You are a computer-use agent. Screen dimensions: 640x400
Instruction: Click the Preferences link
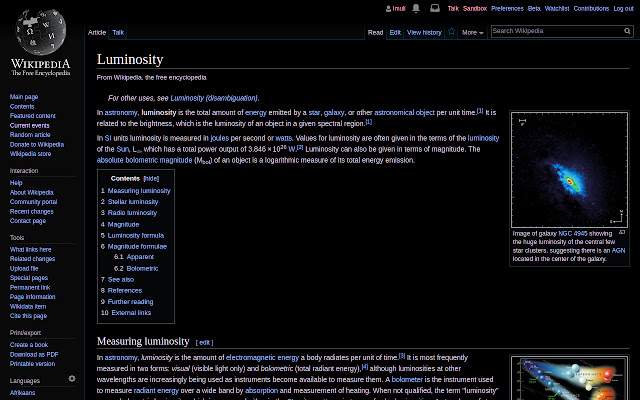[x=507, y=8]
